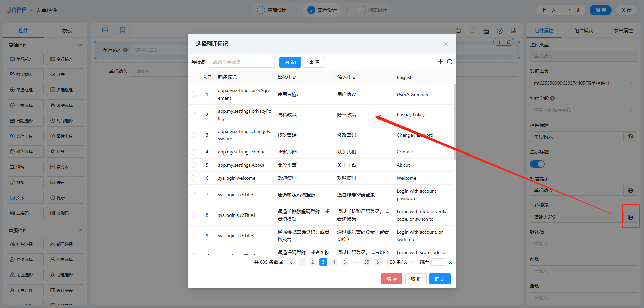Screen dimensions: 644x308
Task: Focus the 关键词 search input
Action: 242,62
